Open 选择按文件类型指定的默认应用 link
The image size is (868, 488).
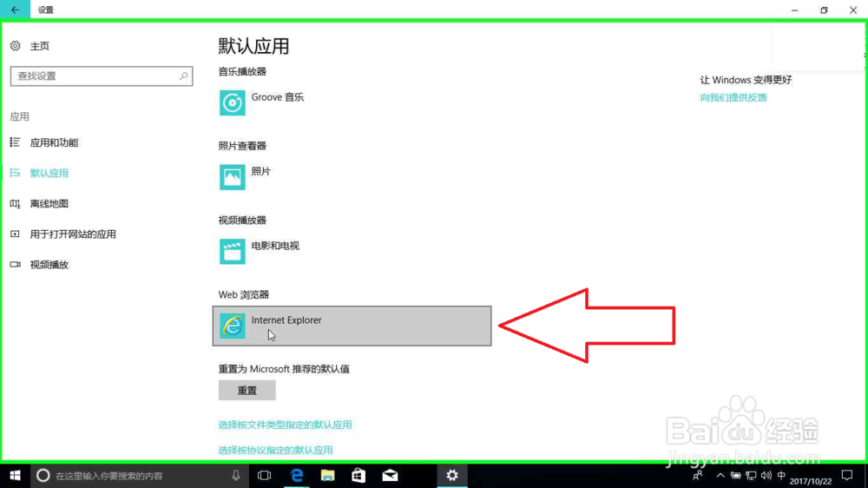point(285,425)
